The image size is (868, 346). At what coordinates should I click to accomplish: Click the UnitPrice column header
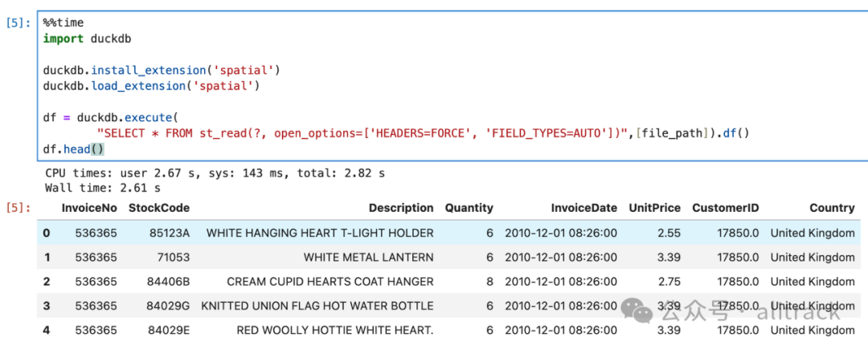click(x=655, y=208)
